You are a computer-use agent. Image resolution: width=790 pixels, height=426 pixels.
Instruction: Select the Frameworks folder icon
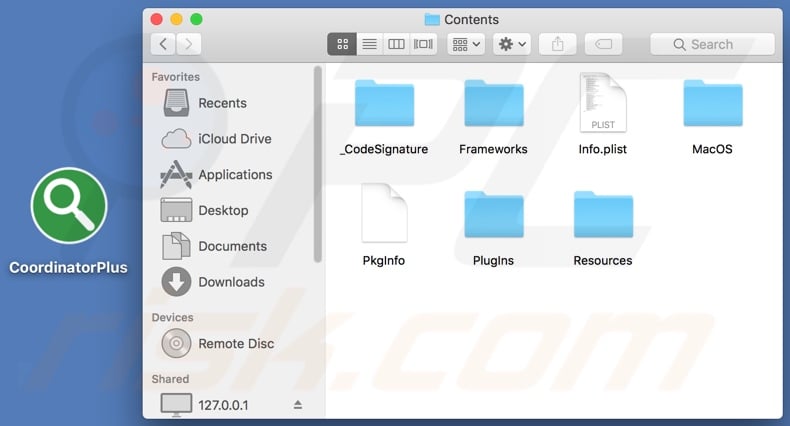pyautogui.click(x=494, y=103)
